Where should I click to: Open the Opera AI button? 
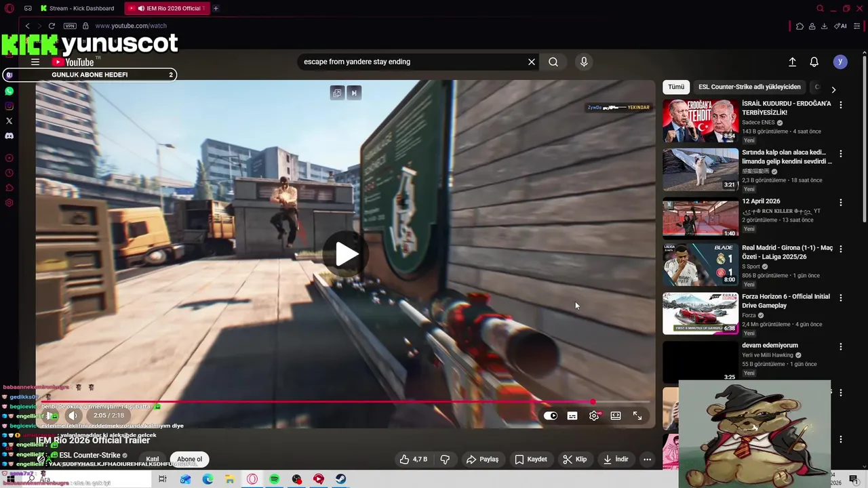click(x=840, y=26)
